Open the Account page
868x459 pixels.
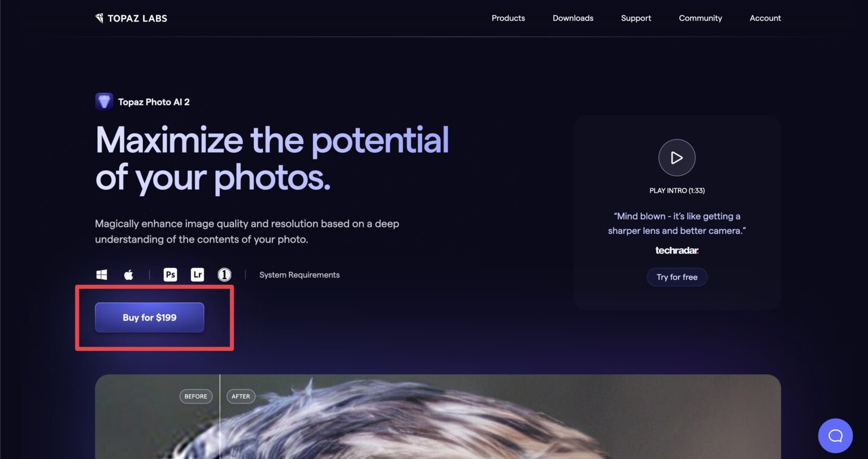pos(765,18)
